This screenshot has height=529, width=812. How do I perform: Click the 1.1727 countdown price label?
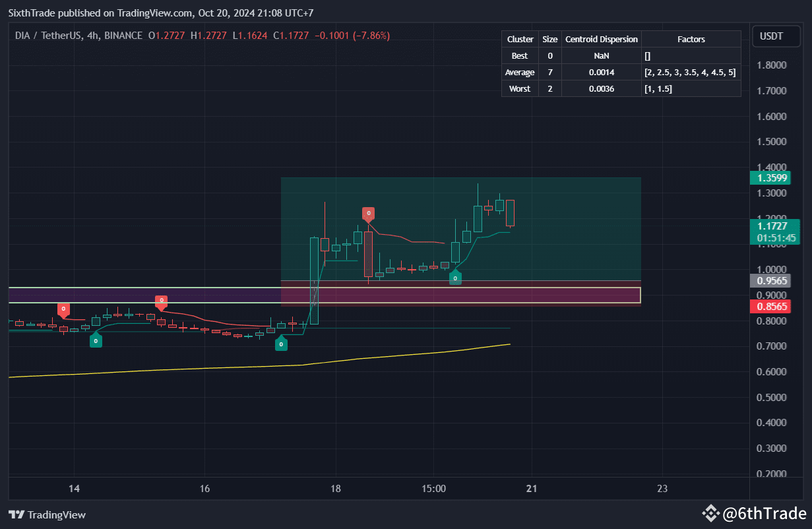click(x=775, y=232)
